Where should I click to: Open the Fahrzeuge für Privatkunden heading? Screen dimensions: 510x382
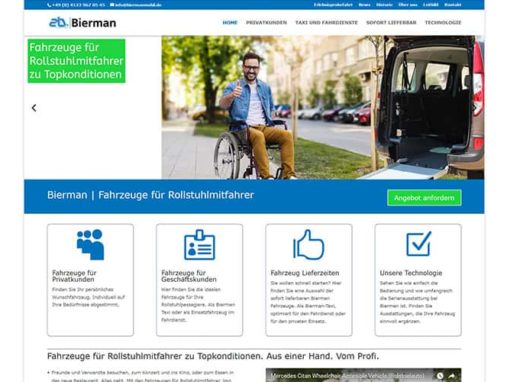(74, 276)
